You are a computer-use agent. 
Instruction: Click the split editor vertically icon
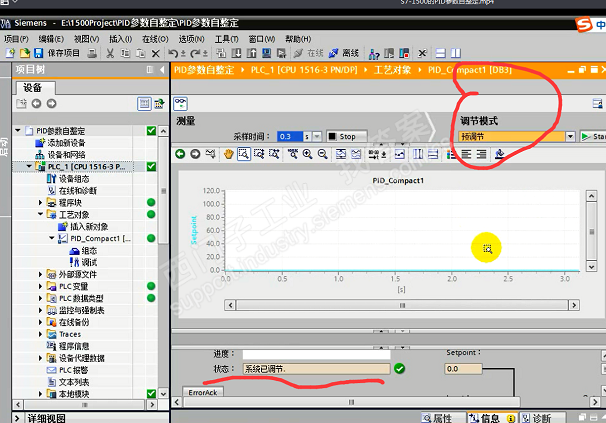tap(456, 53)
